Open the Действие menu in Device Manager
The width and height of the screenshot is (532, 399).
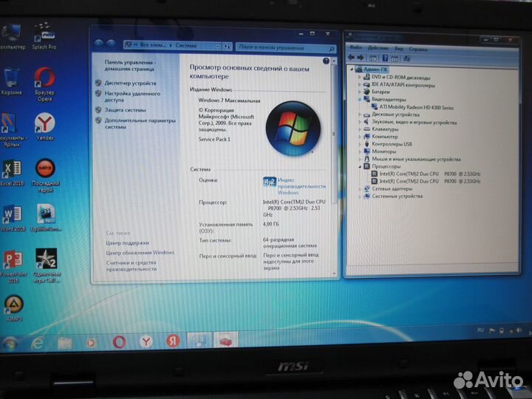[378, 48]
